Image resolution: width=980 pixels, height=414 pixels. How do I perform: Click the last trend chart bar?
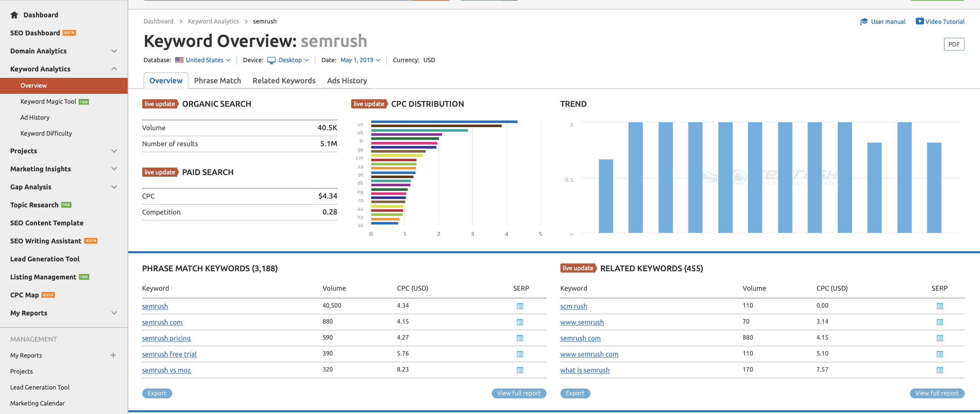point(934,188)
